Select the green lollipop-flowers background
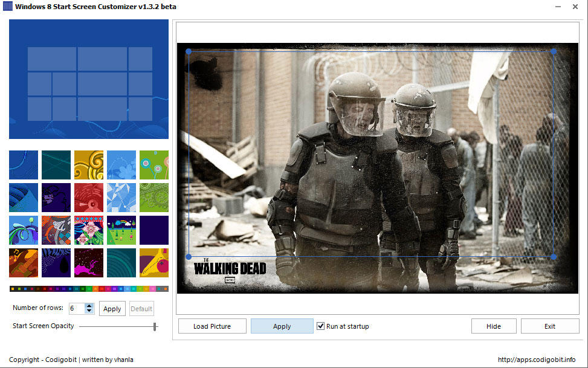 pos(153,165)
